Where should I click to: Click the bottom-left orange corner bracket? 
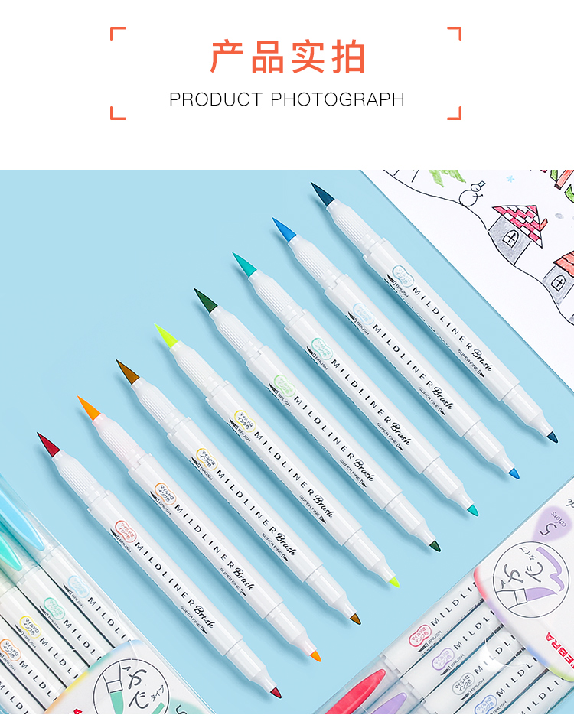pyautogui.click(x=118, y=113)
